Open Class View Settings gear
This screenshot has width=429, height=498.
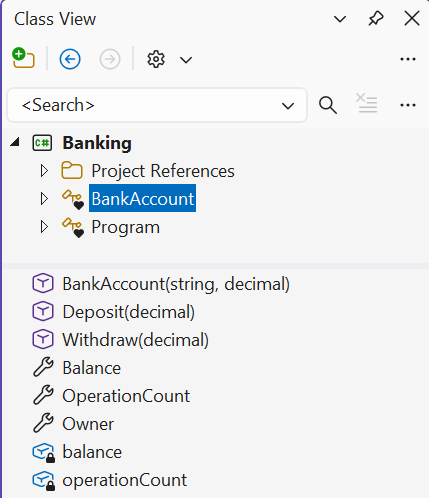click(x=156, y=59)
